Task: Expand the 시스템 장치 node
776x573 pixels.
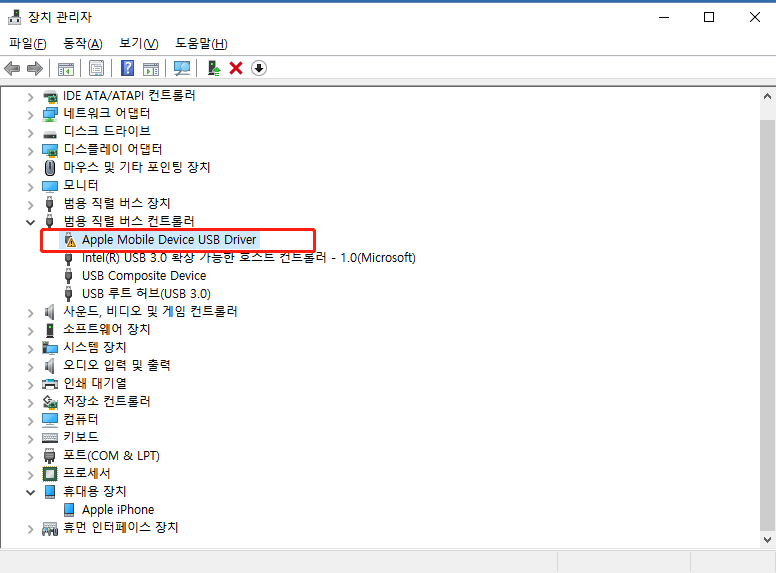Action: tap(31, 349)
